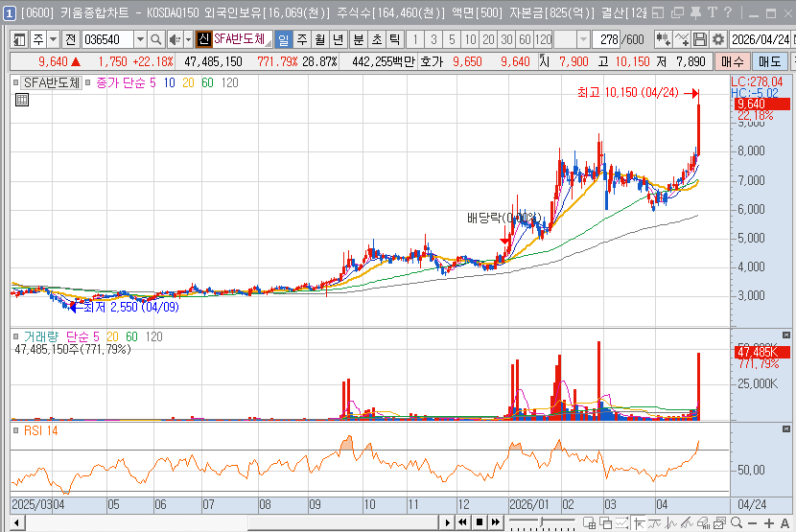
Task: Click the minus zoom-out icon
Action: tap(752, 523)
